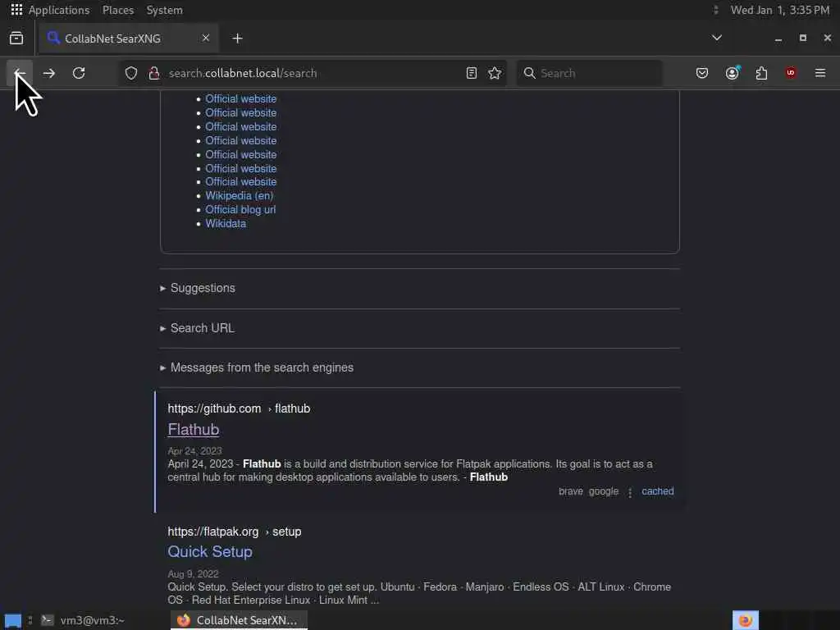Toggle reader view icon

[x=472, y=73]
